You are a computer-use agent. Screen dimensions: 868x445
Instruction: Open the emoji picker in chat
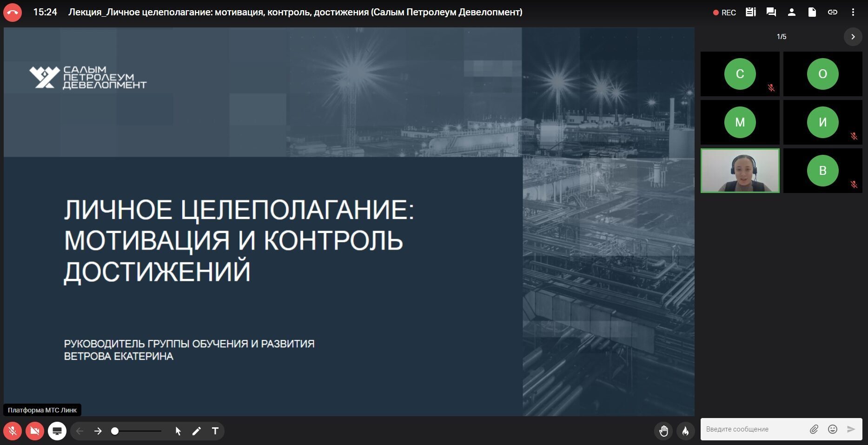(x=832, y=429)
